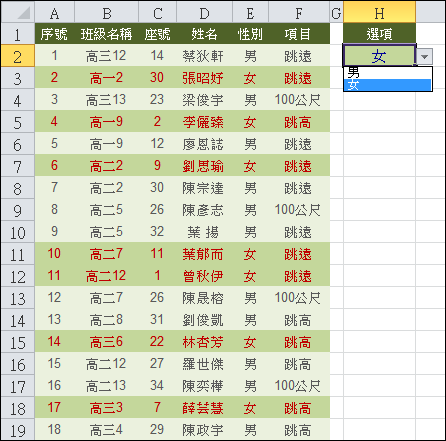Select the name cell 薛芸慧
The width and height of the screenshot is (446, 441).
click(204, 408)
